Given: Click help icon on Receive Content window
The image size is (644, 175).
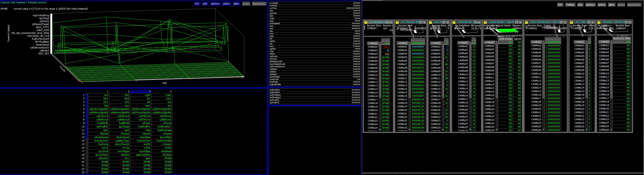Looking at the screenshot, I should point(366,22).
